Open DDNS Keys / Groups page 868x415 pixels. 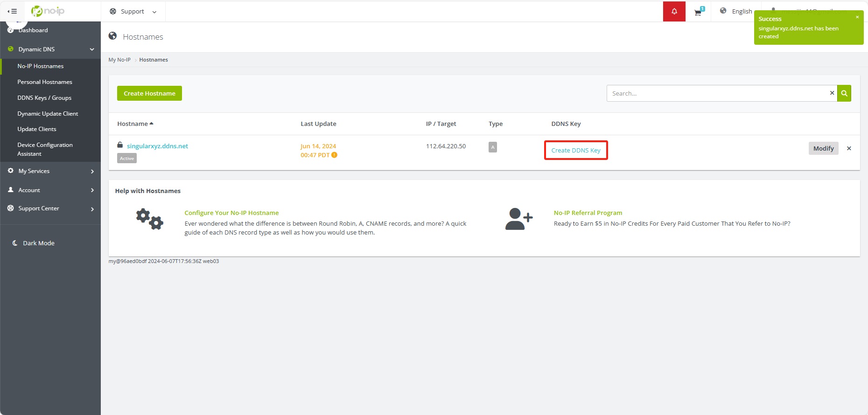coord(44,98)
